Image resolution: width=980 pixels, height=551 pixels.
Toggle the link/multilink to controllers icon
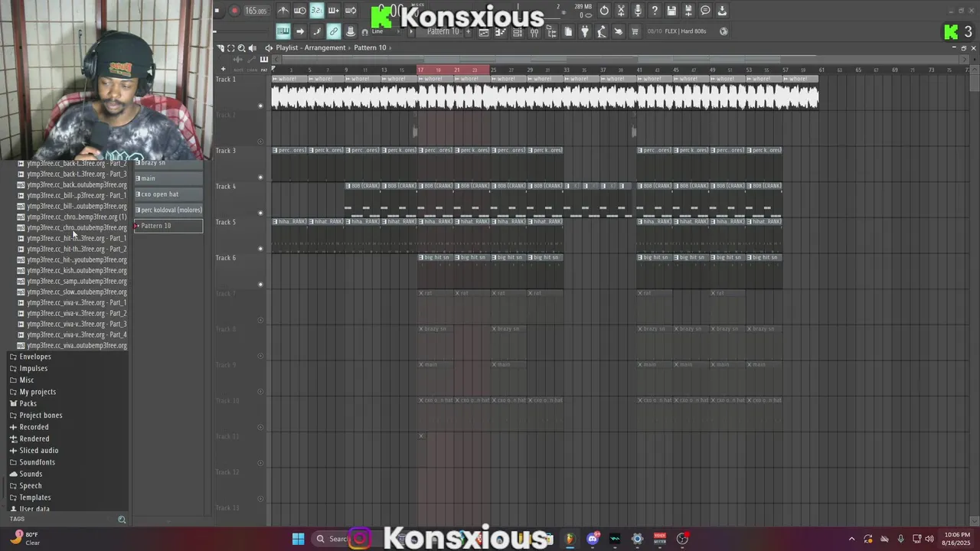coord(334,31)
